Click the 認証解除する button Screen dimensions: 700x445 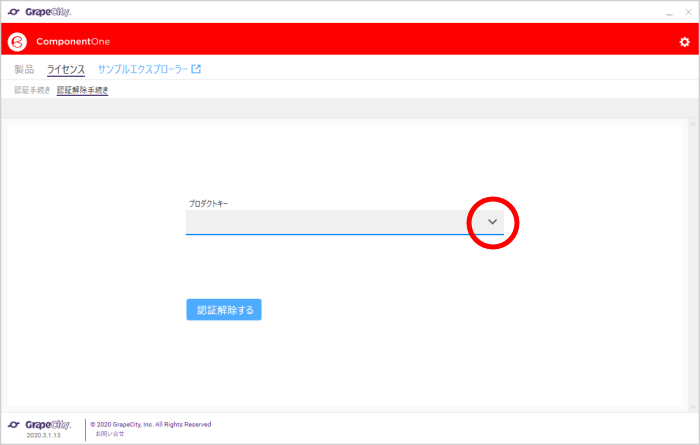pos(224,310)
